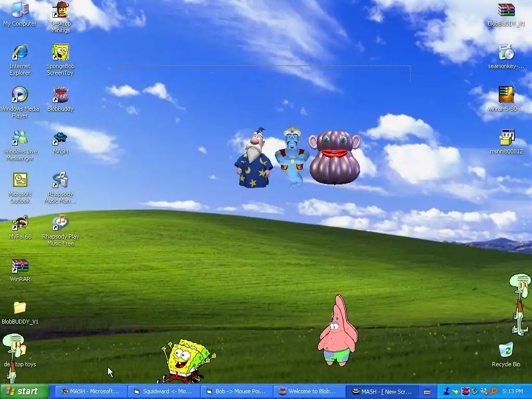532x399 pixels.
Task: Click the purple BlobBuddy monkey character
Action: [335, 158]
